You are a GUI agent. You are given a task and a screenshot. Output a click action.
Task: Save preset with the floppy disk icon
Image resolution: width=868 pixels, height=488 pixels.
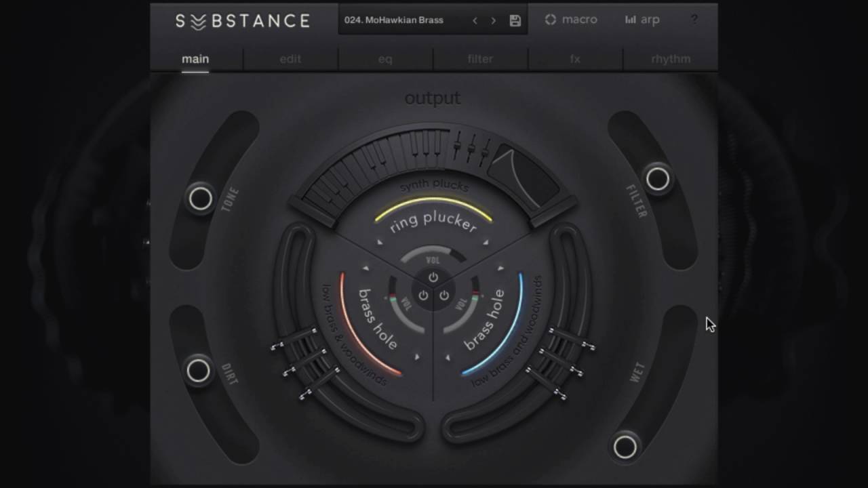tap(515, 20)
